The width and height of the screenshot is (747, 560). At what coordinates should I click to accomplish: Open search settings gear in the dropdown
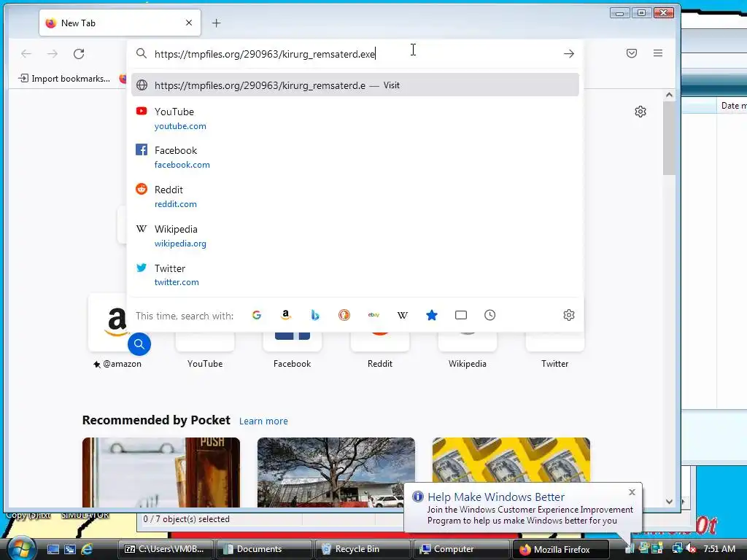coord(569,315)
